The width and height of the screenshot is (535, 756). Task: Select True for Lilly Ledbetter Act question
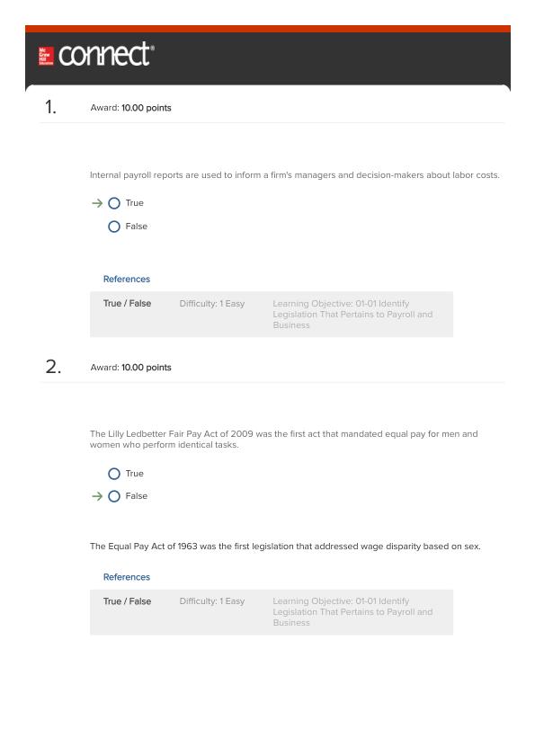click(114, 474)
